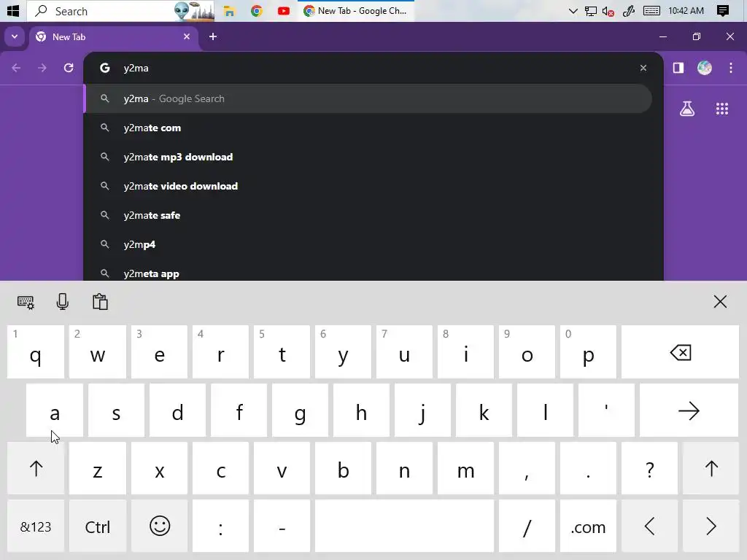This screenshot has width=747, height=560.
Task: Reload the page in Chrome
Action: click(69, 68)
